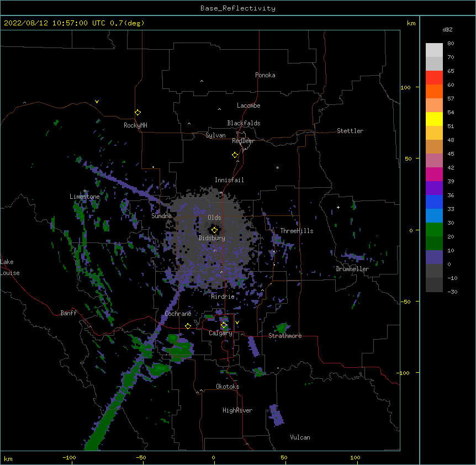Screen dimensions: 476x465
Task: Click the dBZ legend heading
Action: coord(447,29)
